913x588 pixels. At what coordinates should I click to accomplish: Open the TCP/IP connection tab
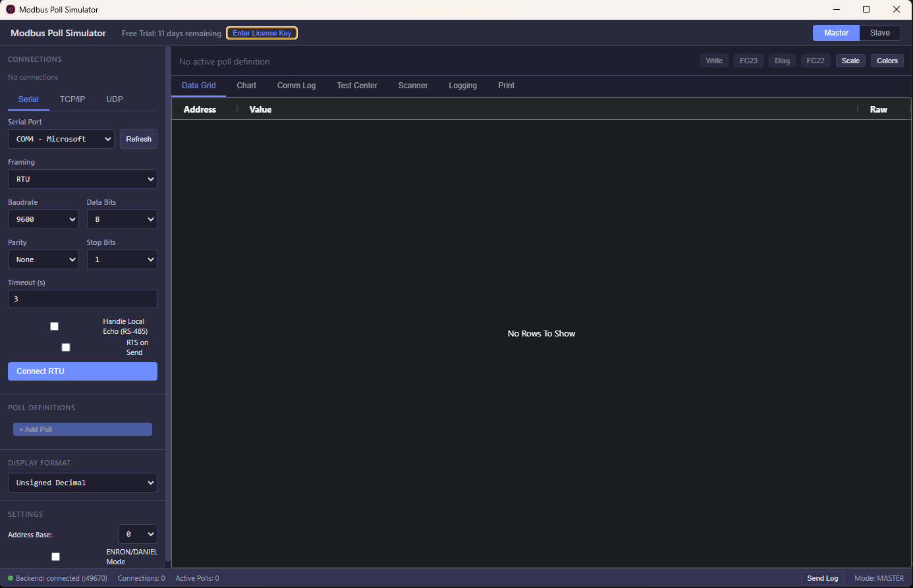pyautogui.click(x=72, y=99)
